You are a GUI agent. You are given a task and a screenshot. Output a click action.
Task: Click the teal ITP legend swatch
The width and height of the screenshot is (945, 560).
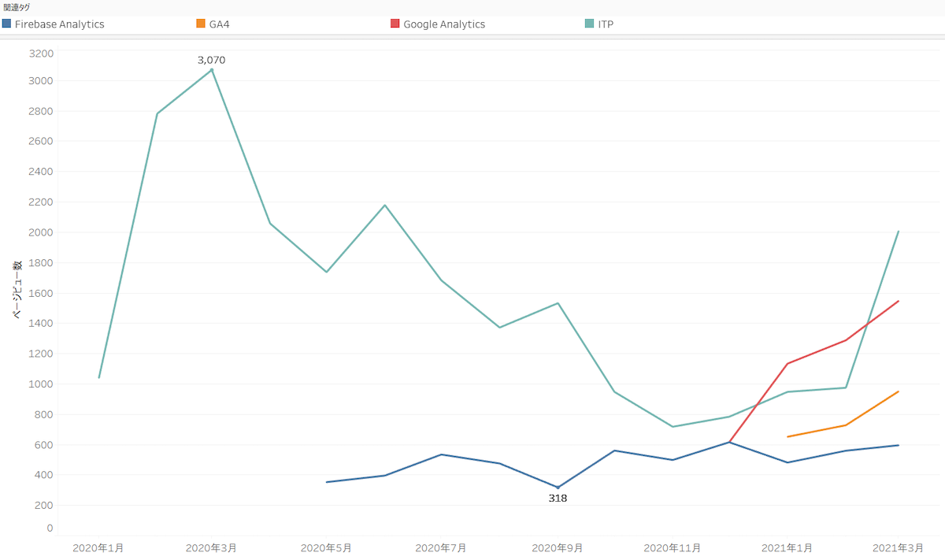point(590,24)
